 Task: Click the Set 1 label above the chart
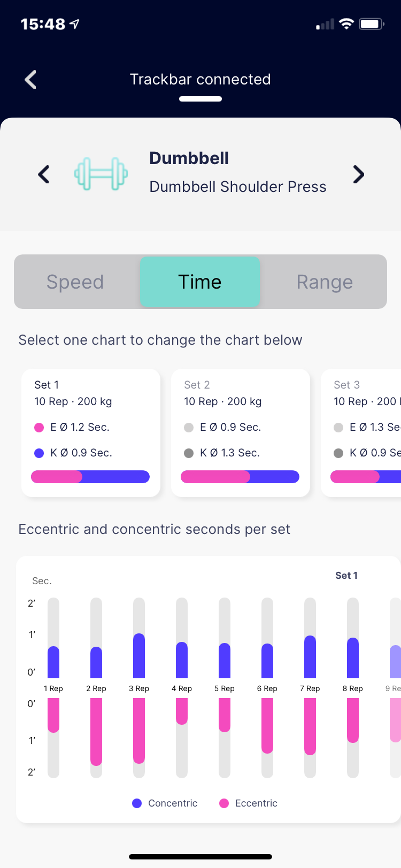346,575
